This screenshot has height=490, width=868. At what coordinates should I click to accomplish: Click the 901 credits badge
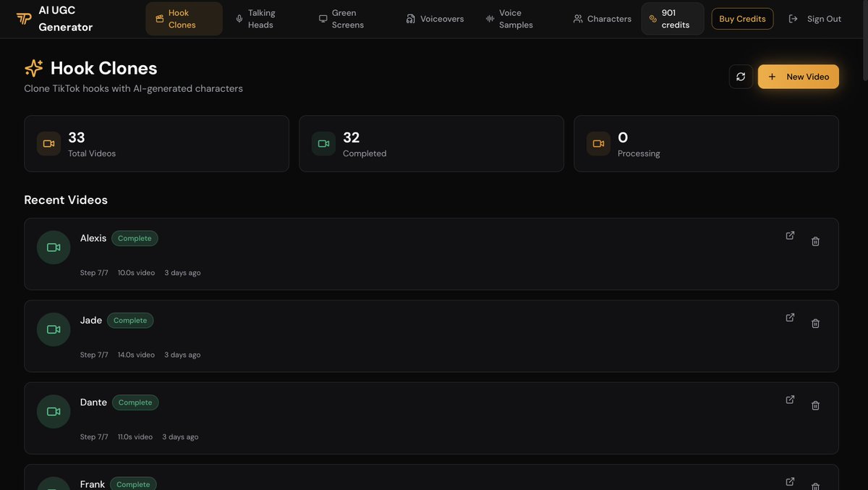click(673, 19)
